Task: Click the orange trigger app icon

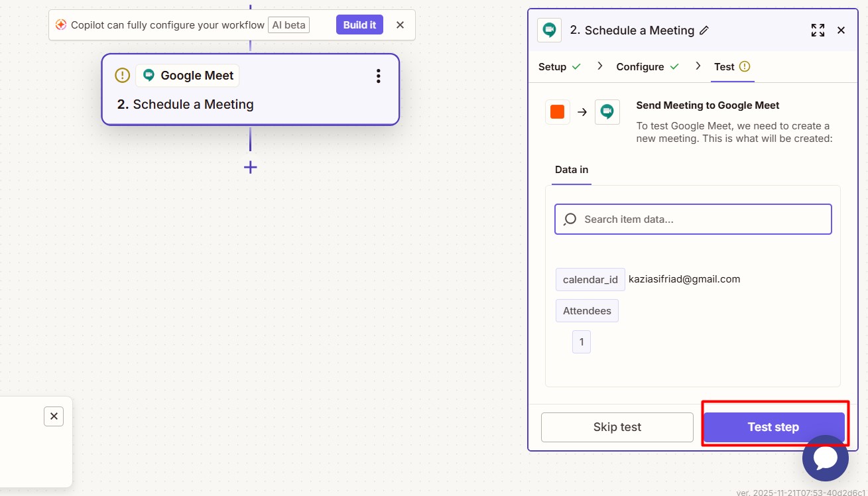Action: [557, 112]
